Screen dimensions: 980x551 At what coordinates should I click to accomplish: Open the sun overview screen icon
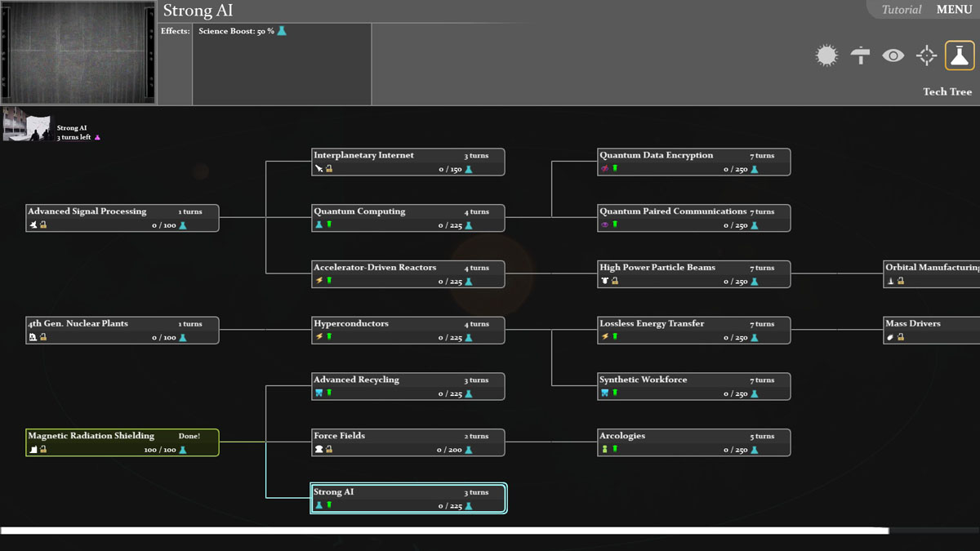coord(826,56)
